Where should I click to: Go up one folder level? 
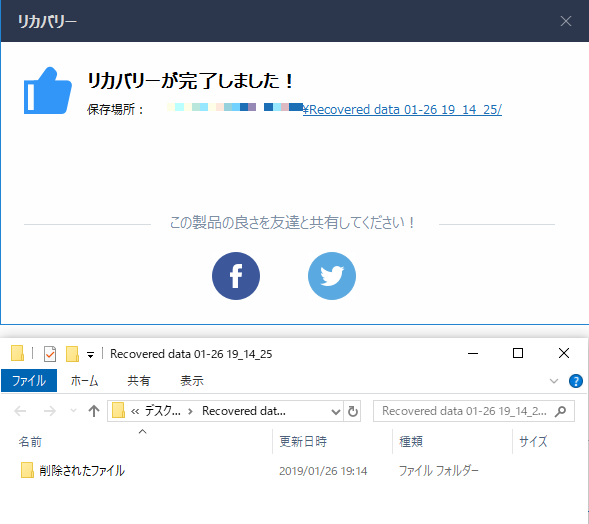(x=94, y=411)
